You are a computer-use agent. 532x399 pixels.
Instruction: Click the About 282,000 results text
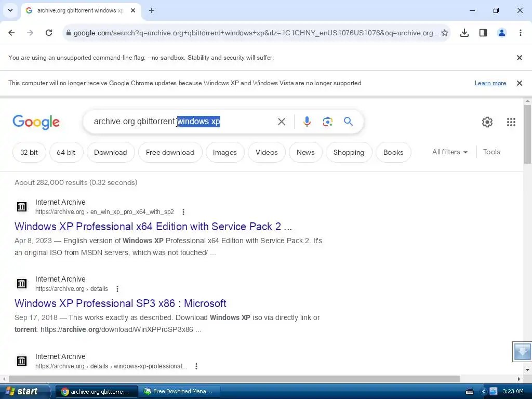[x=76, y=182]
